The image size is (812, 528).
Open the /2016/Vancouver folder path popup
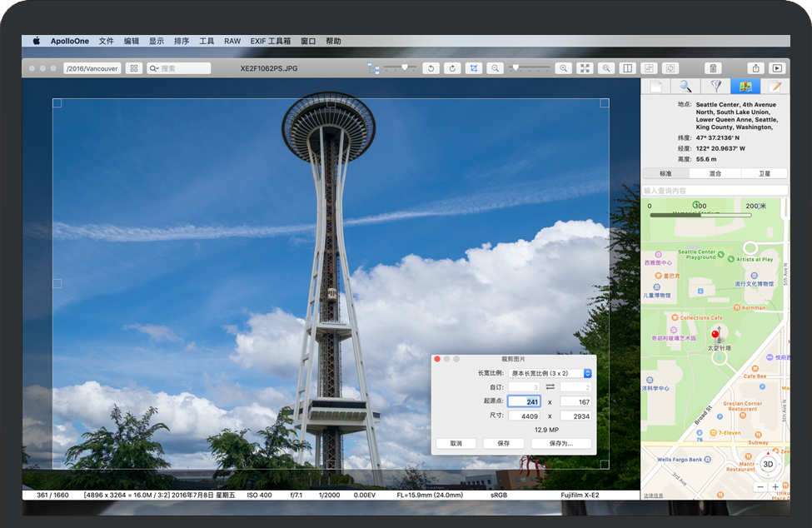(x=92, y=68)
